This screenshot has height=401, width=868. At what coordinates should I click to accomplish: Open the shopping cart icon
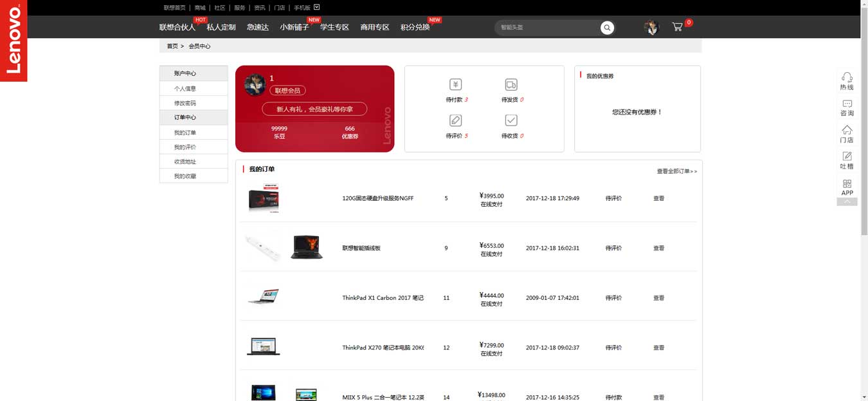click(677, 27)
